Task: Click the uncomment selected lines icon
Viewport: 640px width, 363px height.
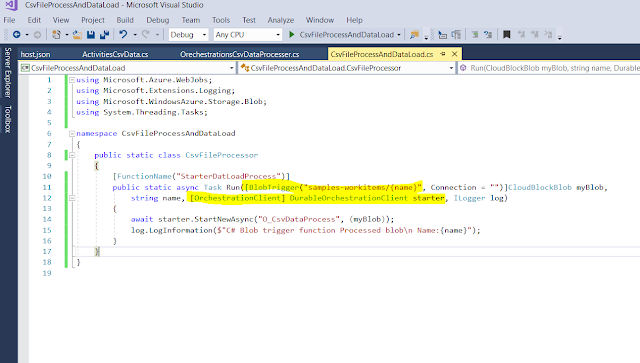Action: coord(488,35)
